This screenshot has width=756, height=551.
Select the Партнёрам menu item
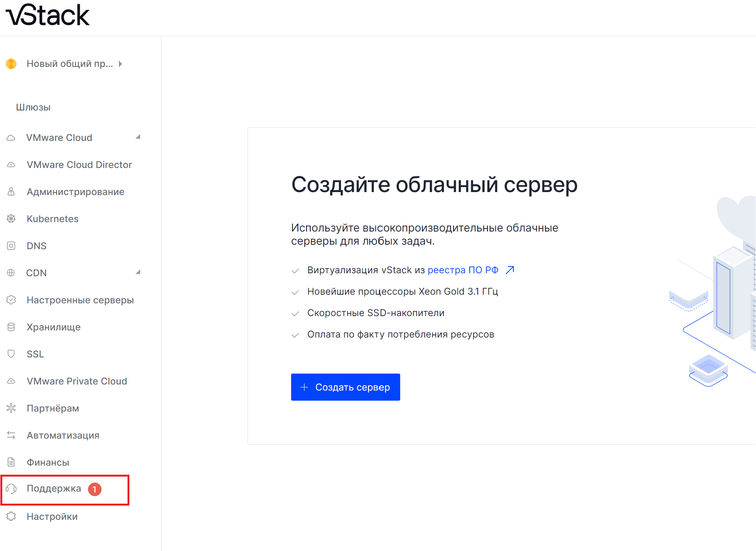click(x=53, y=408)
